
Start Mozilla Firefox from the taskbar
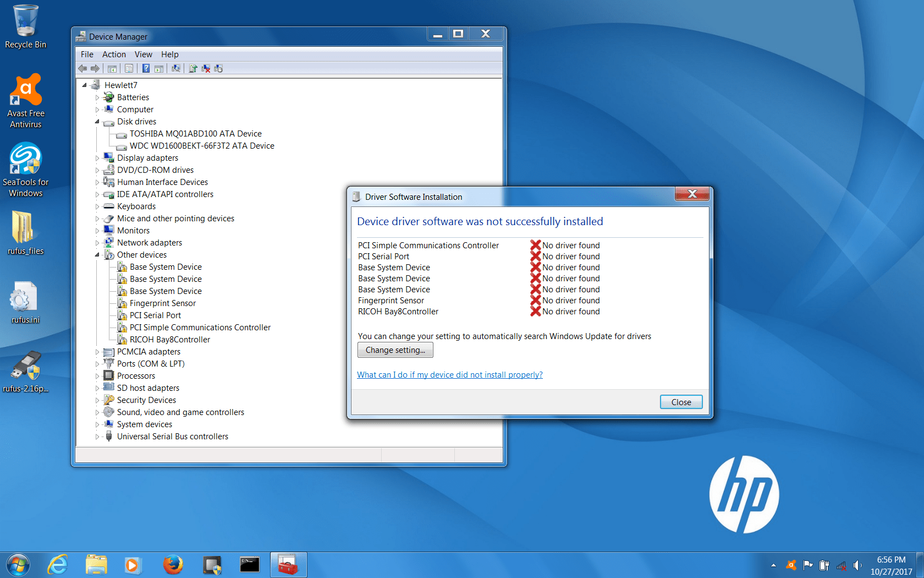click(173, 564)
